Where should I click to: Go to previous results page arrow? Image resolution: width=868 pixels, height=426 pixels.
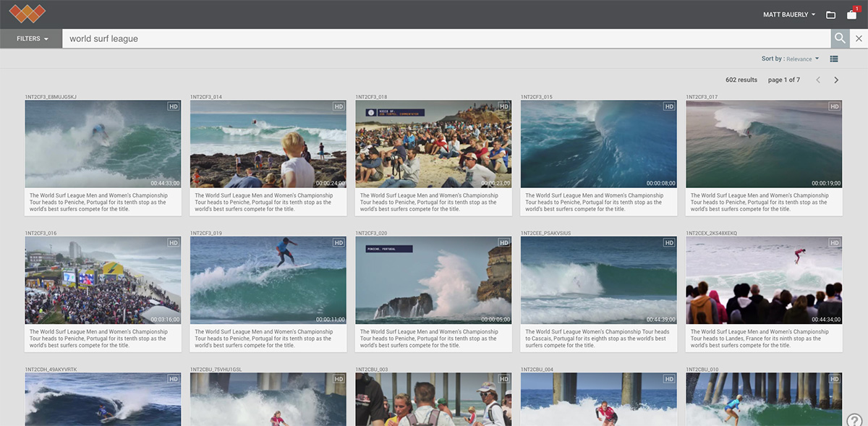click(x=818, y=80)
